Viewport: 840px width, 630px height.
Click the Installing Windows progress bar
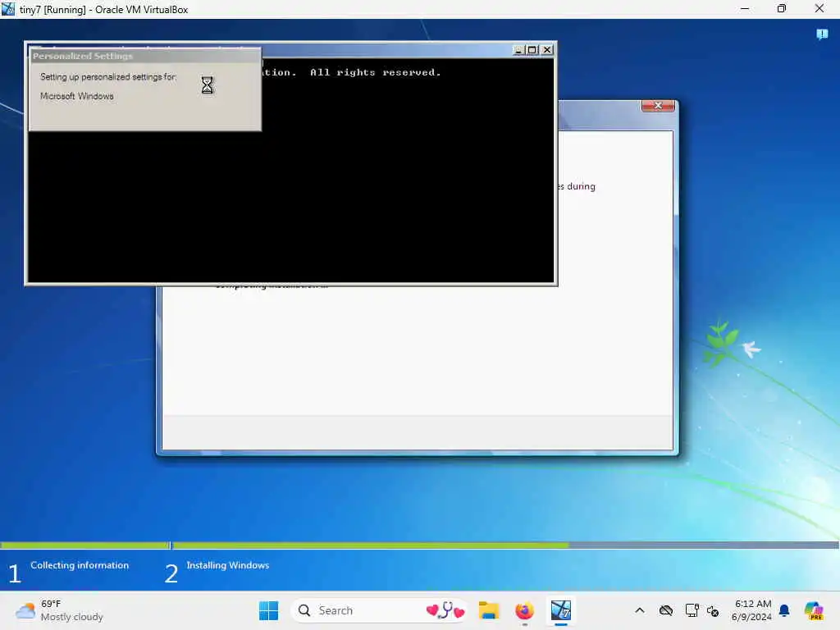[x=505, y=546]
